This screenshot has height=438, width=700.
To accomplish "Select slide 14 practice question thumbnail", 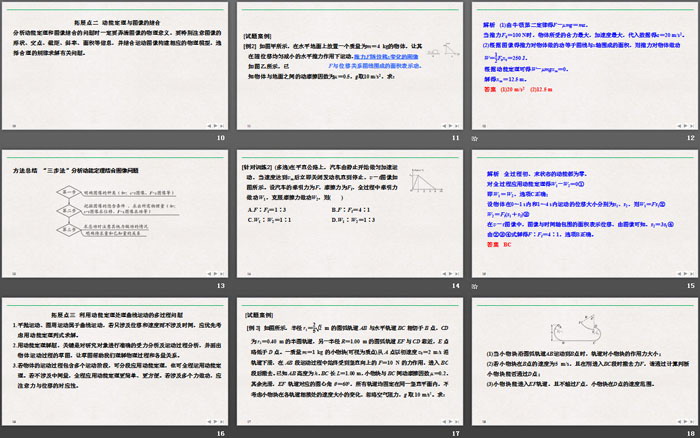I will (x=348, y=212).
